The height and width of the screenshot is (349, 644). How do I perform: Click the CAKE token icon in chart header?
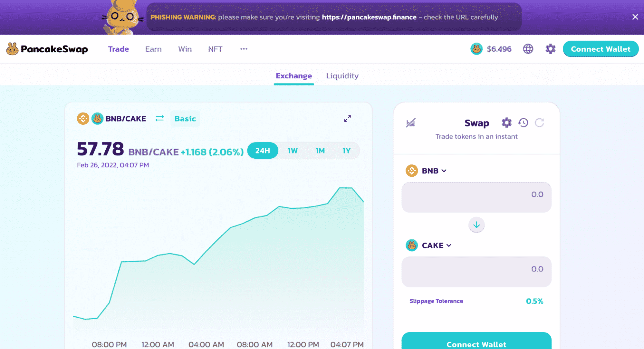click(97, 119)
